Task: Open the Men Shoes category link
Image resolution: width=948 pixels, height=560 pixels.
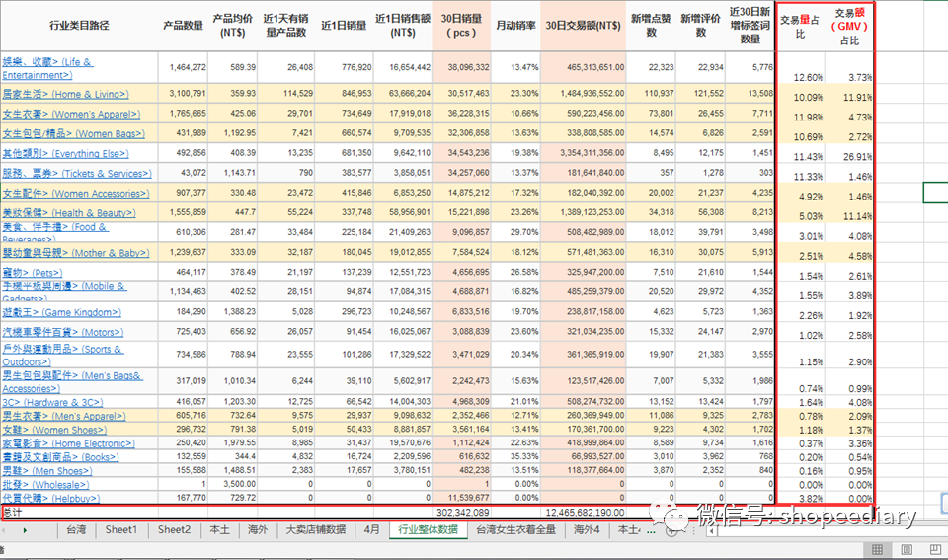Action: 47,470
